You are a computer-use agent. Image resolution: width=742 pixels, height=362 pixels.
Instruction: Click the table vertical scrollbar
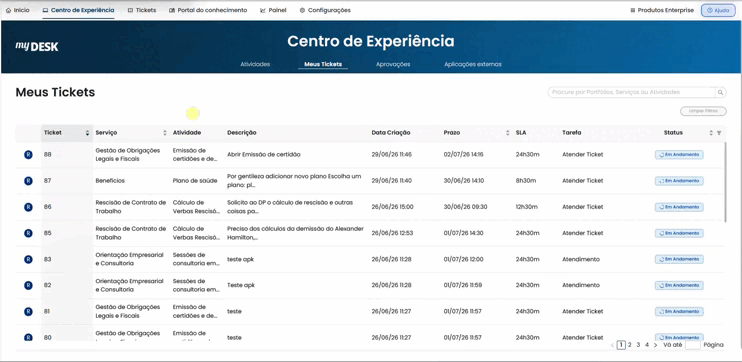click(x=725, y=181)
